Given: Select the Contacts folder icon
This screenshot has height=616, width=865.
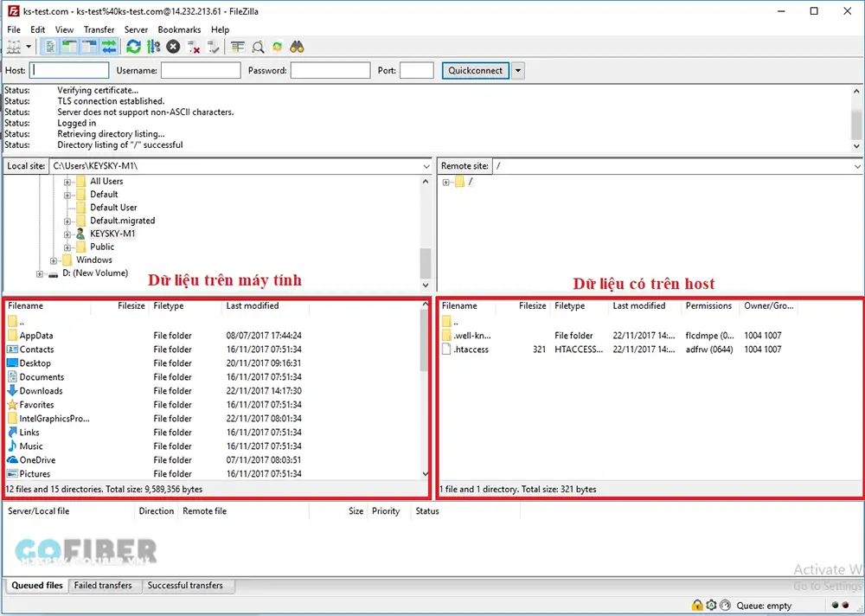Looking at the screenshot, I should coord(12,350).
